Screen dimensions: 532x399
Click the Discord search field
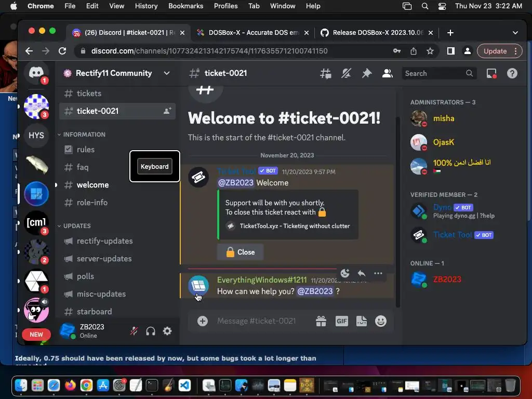coord(439,73)
